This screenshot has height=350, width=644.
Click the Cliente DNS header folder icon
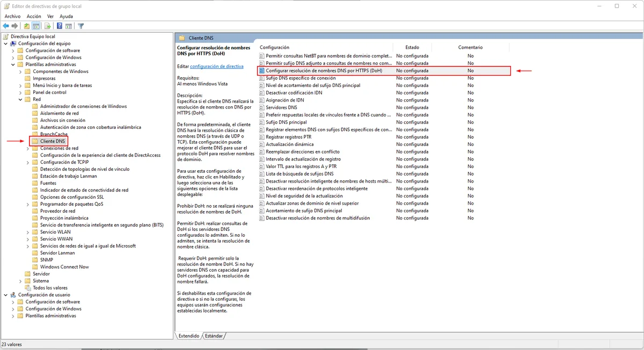coord(182,38)
